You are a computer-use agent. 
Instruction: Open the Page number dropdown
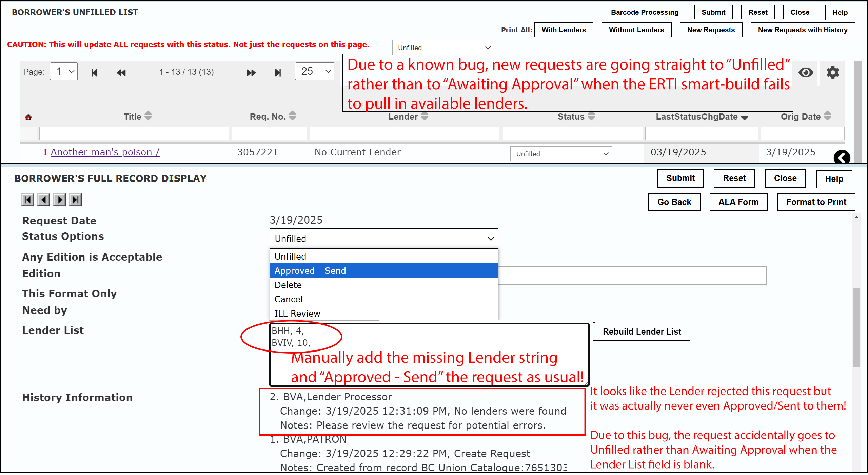click(x=64, y=72)
